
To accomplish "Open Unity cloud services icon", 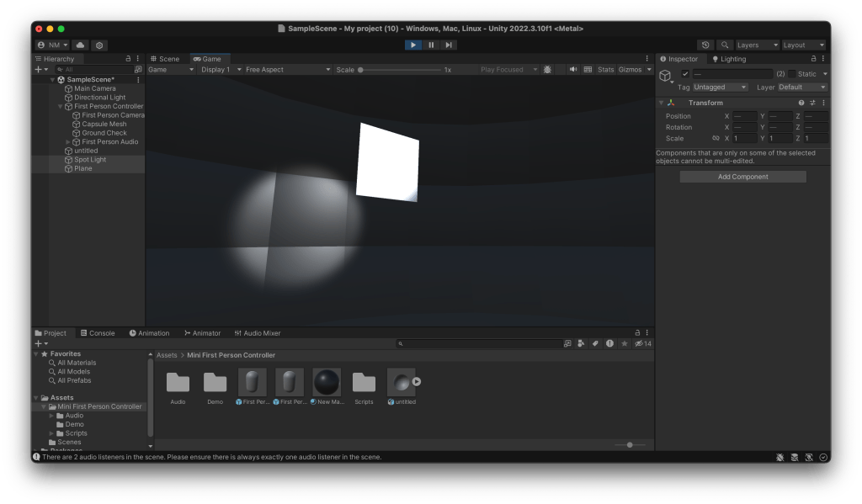I will point(81,45).
